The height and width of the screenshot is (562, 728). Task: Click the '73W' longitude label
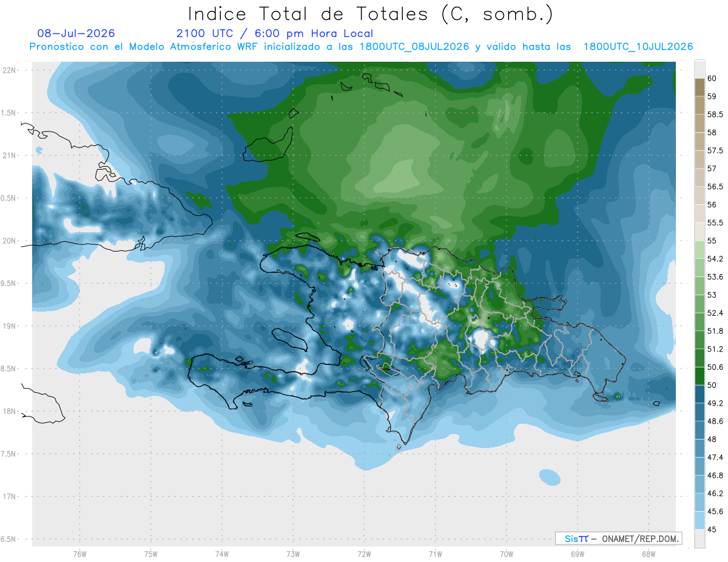pos(293,554)
